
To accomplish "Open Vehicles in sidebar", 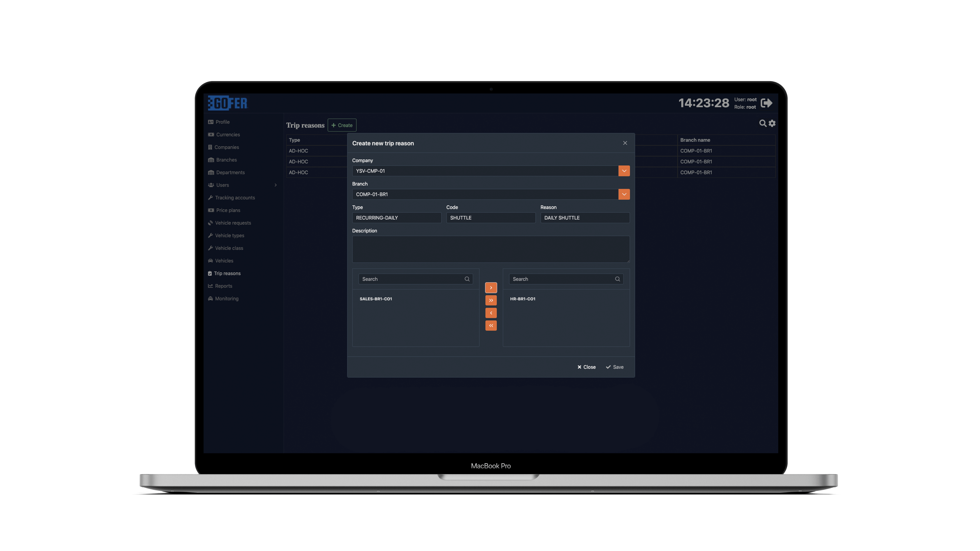I will tap(221, 261).
